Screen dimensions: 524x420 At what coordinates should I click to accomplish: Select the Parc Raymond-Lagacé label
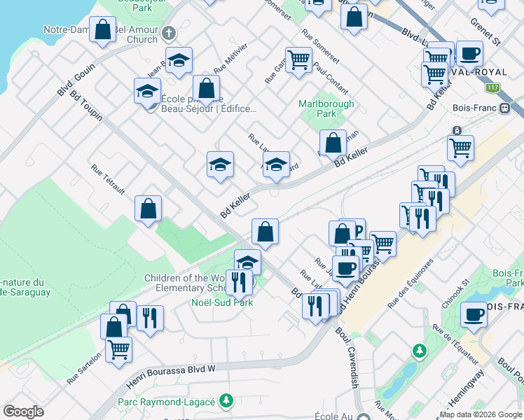point(167,402)
